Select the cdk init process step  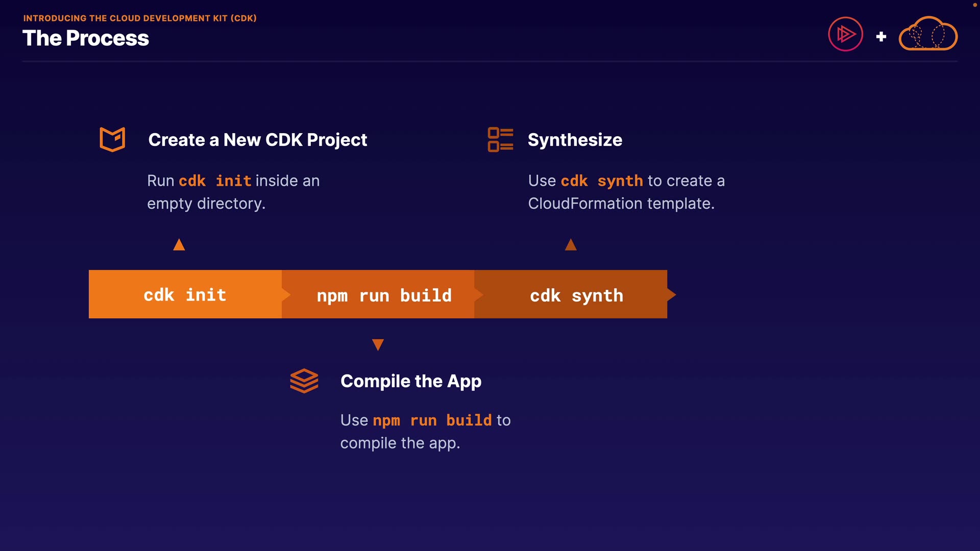click(185, 294)
